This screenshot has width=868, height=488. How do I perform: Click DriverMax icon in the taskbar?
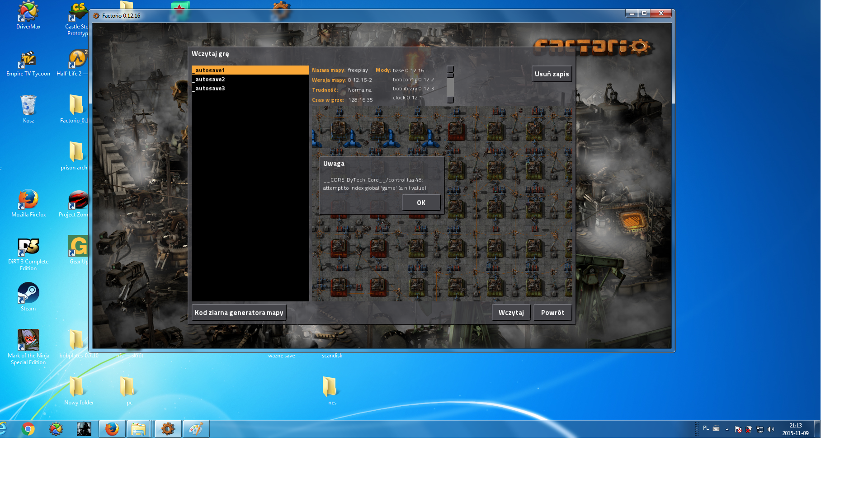point(56,429)
